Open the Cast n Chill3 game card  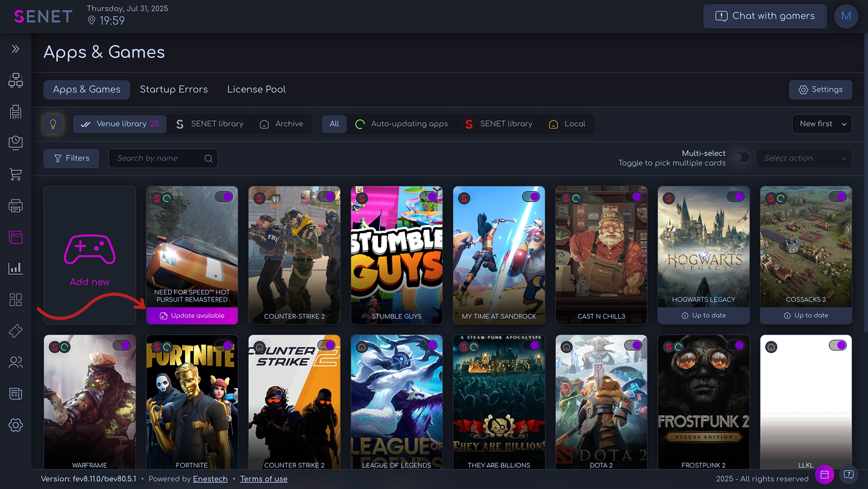click(x=602, y=255)
